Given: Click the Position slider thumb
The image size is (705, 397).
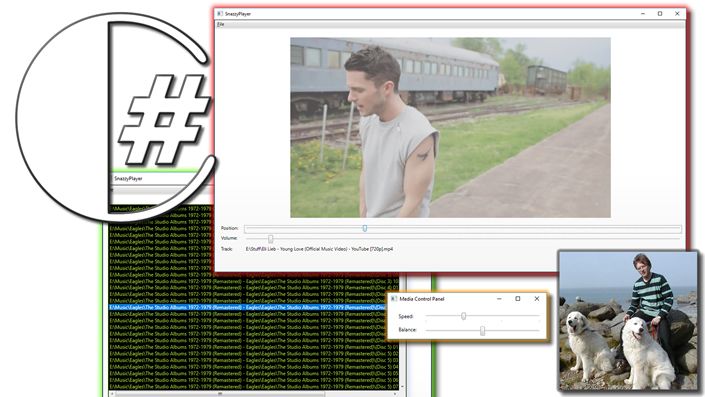Looking at the screenshot, I should click(x=365, y=228).
